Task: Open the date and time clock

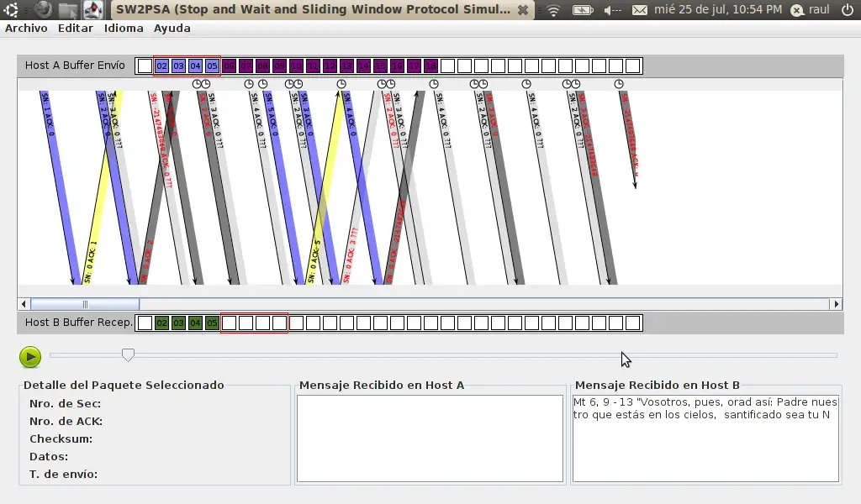Action: [x=718, y=9]
